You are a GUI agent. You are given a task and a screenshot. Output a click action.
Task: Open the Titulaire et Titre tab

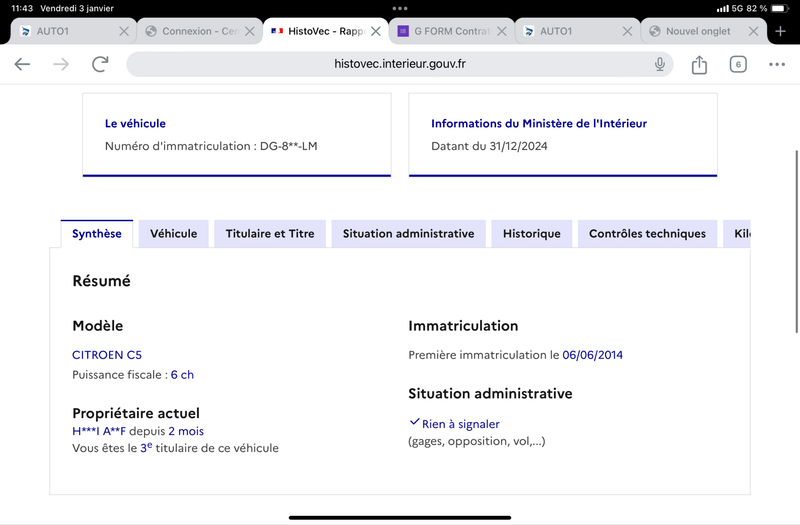(270, 234)
